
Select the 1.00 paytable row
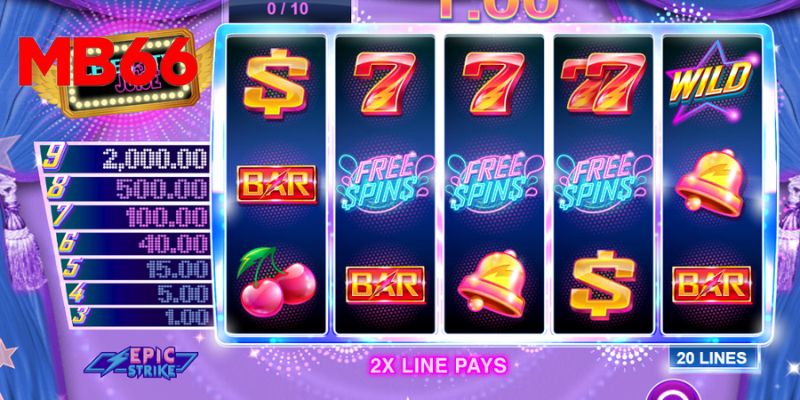coord(142,316)
